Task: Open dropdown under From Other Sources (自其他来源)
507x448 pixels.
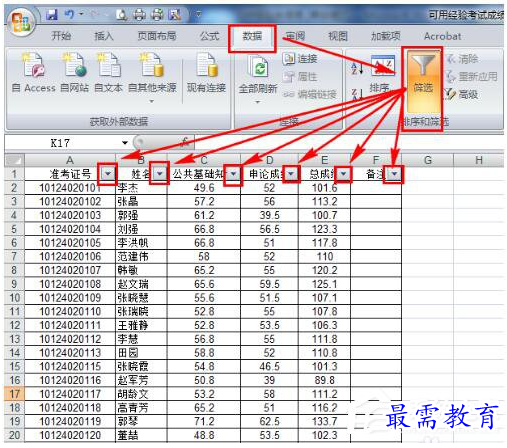Action: coord(152,101)
